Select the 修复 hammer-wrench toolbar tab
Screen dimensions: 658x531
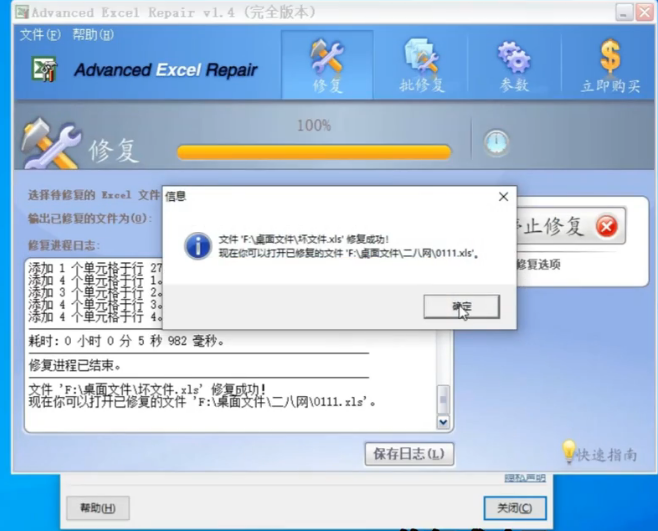pos(327,65)
